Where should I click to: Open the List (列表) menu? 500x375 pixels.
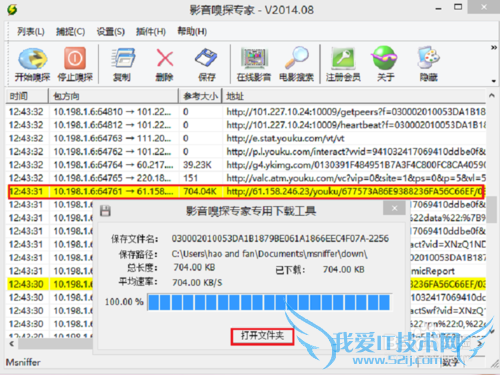pos(31,32)
